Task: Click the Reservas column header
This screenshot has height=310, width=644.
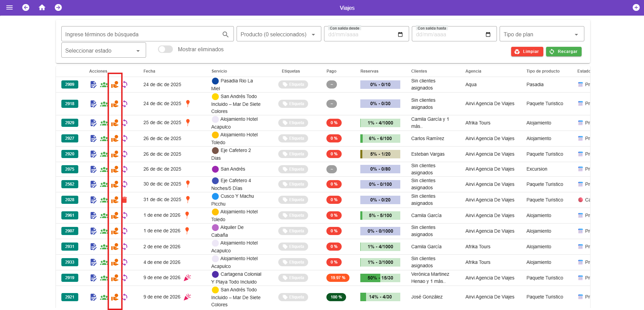Action: pos(369,71)
